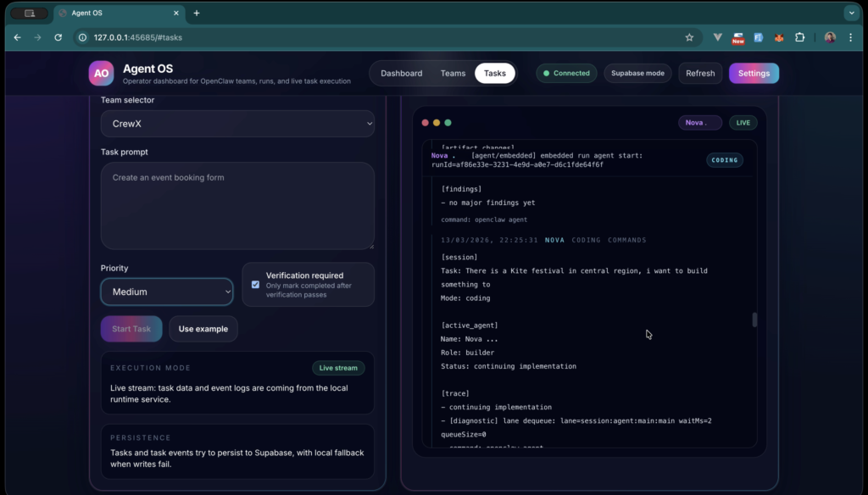Viewport: 868px width, 495px height.
Task: Switch to the Dashboard tab
Action: tap(402, 73)
